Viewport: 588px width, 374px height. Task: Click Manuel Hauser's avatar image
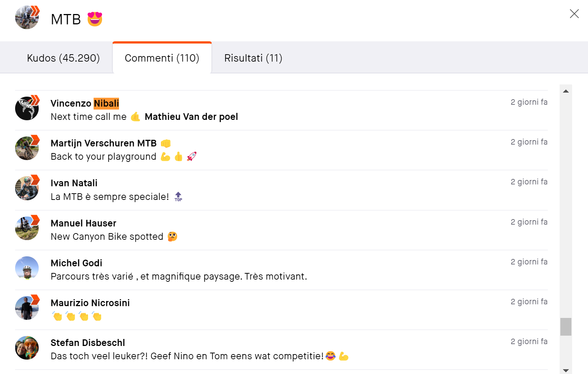[27, 229]
